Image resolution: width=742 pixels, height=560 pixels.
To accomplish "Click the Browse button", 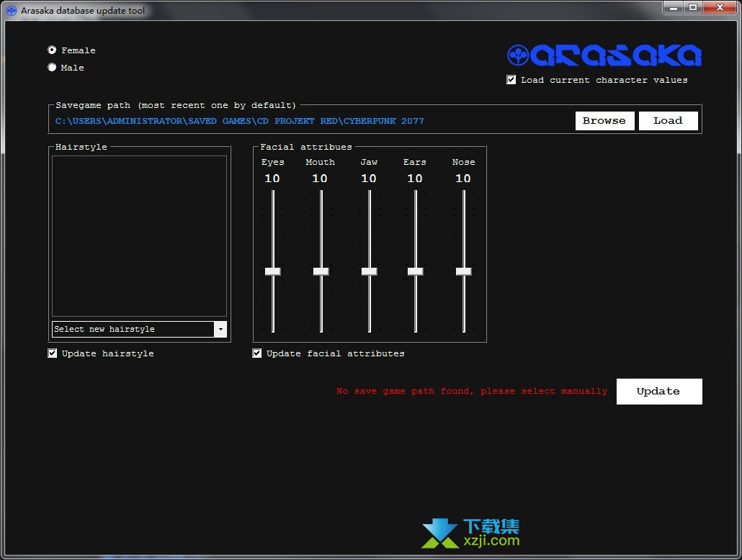I will (604, 121).
